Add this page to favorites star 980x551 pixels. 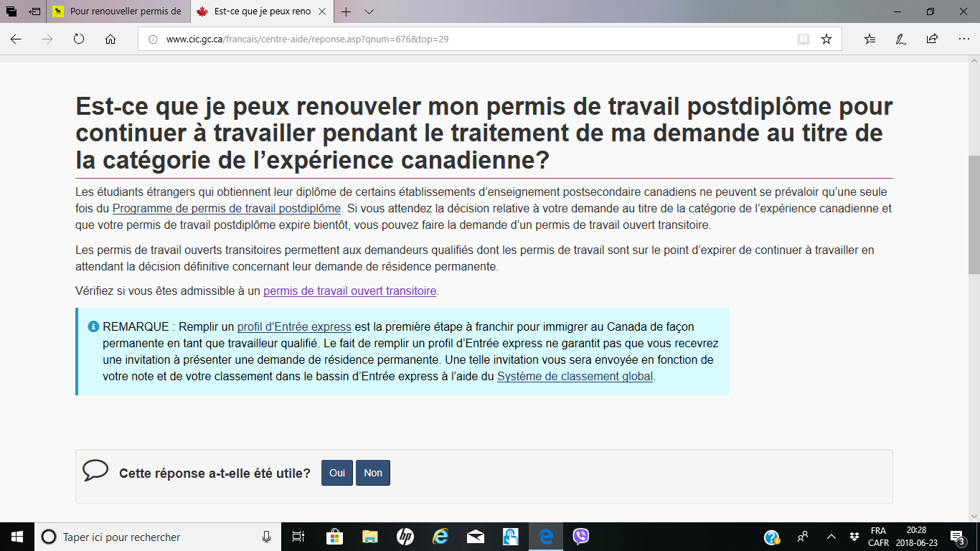point(826,39)
